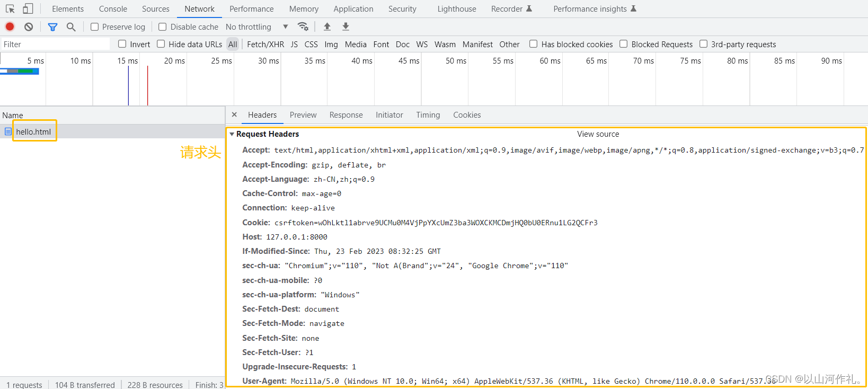The width and height of the screenshot is (868, 389).
Task: Check 3rd-party requests checkbox
Action: [704, 44]
